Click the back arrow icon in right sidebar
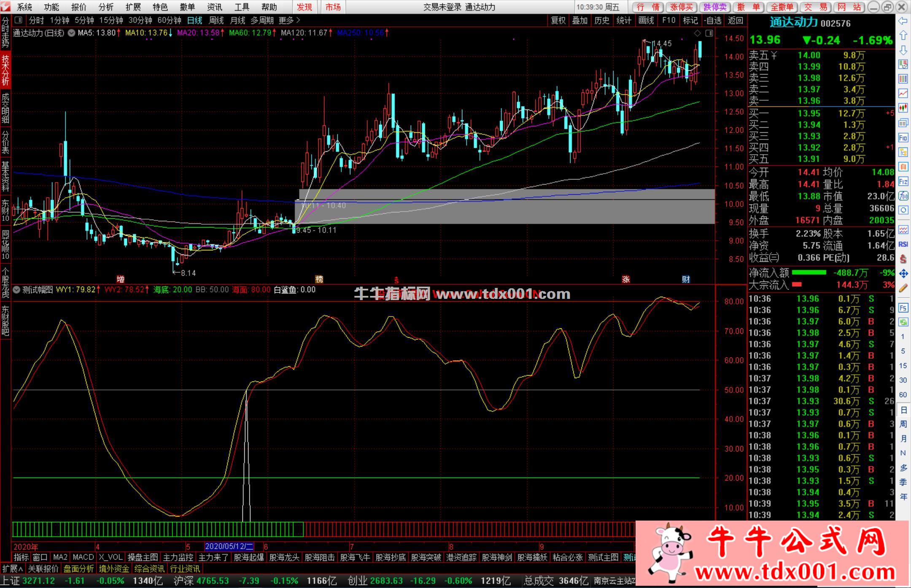This screenshot has height=588, width=911. (x=903, y=21)
